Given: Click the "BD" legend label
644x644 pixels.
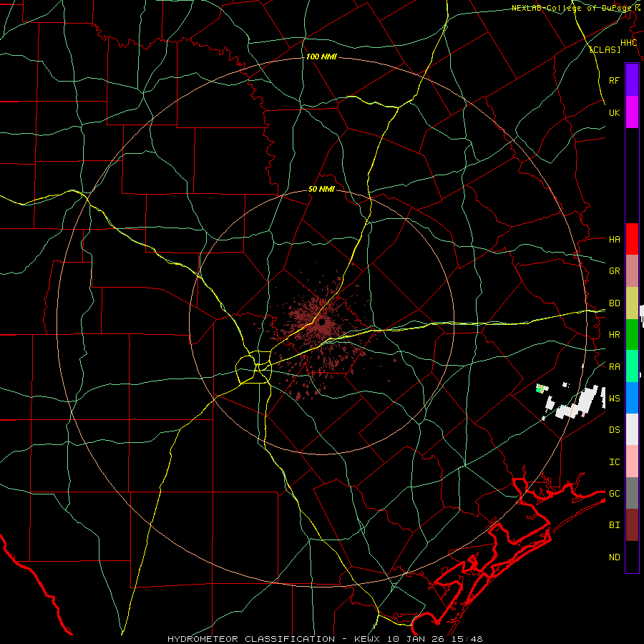Looking at the screenshot, I should click(x=614, y=303).
